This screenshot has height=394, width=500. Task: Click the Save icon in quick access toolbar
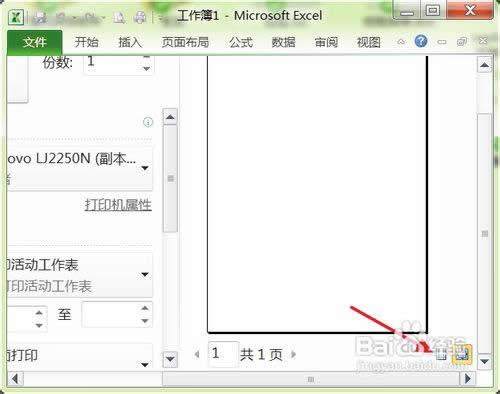[x=40, y=18]
